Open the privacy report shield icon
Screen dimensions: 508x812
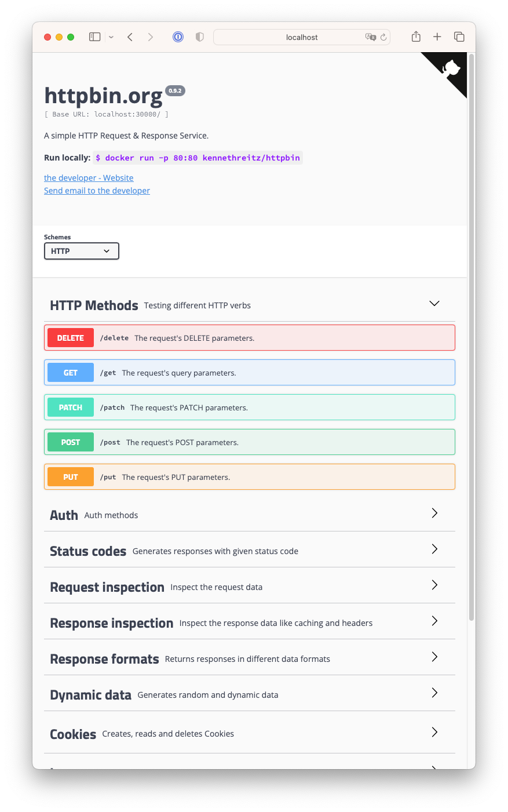tap(200, 37)
